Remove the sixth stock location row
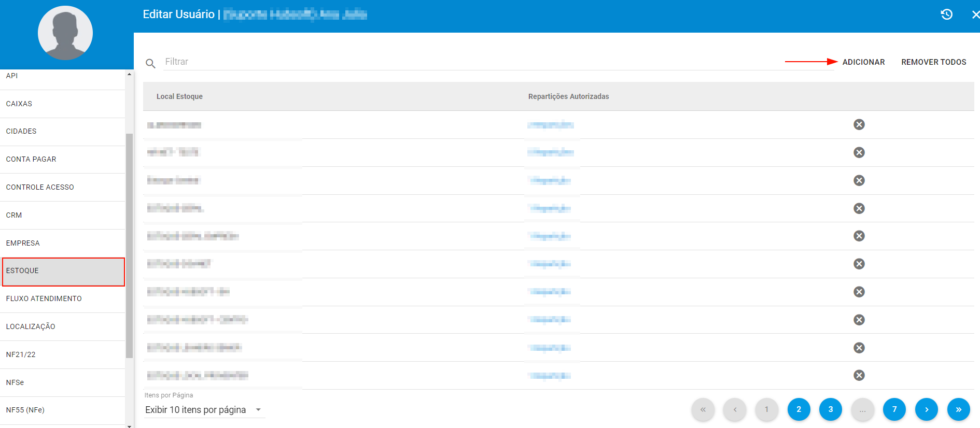 (x=859, y=264)
